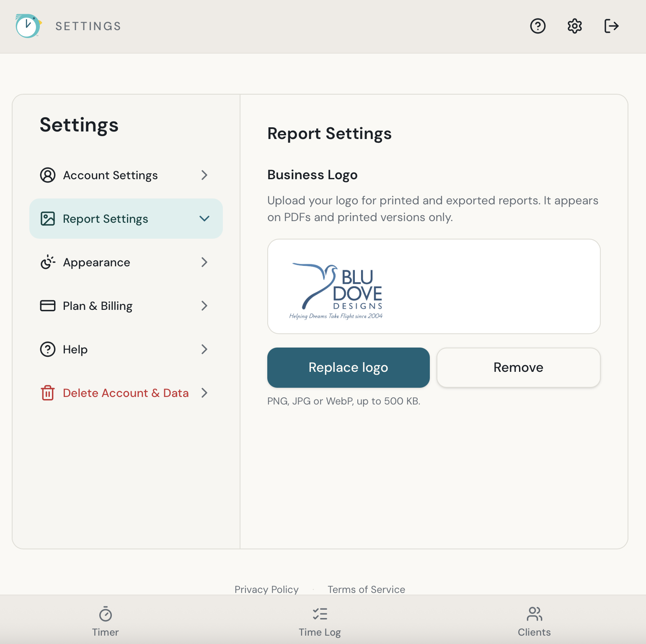Expand the Appearance chevron arrow

pos(204,262)
